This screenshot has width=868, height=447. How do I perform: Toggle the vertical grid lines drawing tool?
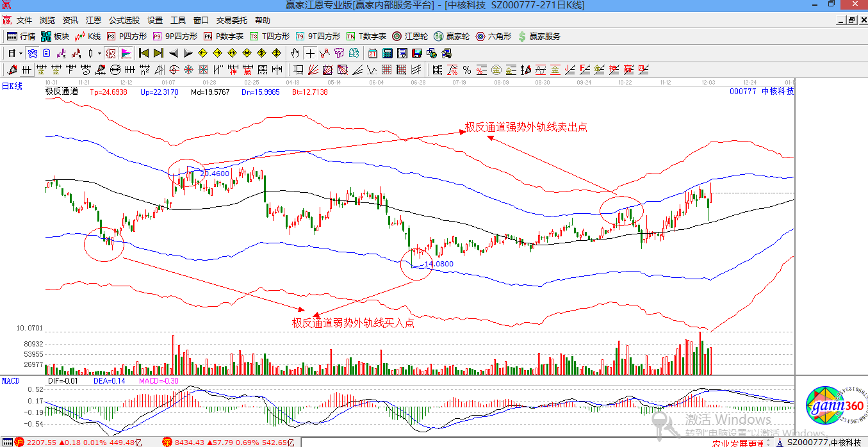pos(27,70)
